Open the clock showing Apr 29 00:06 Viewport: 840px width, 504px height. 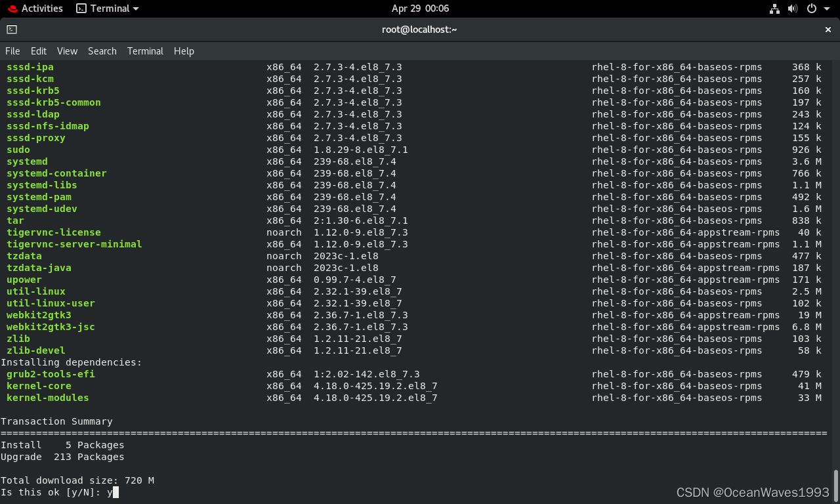click(420, 9)
